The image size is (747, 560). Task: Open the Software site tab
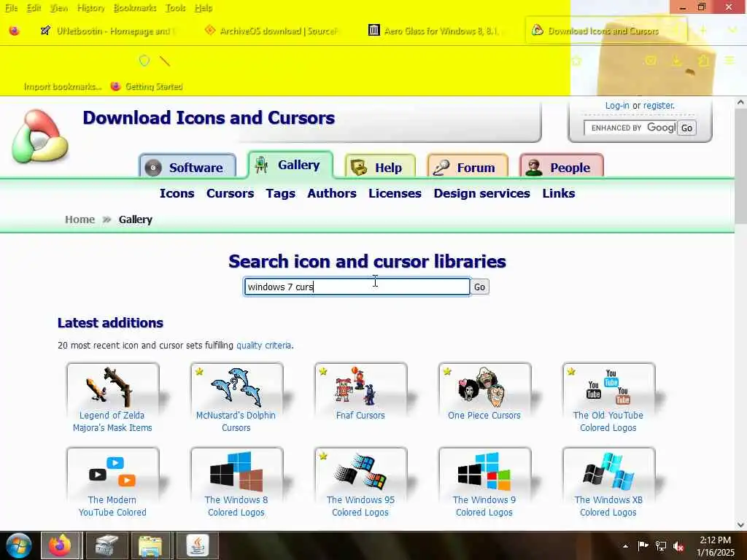coord(187,167)
